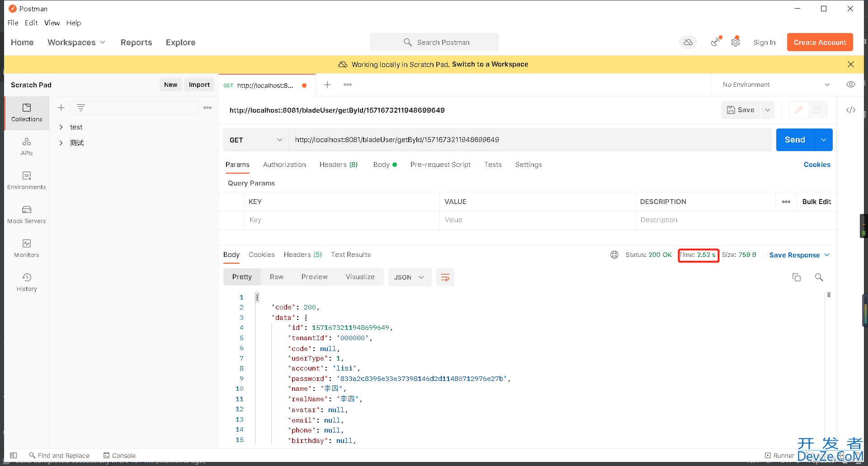The width and height of the screenshot is (868, 466).
Task: Switch to Test Results tab
Action: (351, 255)
